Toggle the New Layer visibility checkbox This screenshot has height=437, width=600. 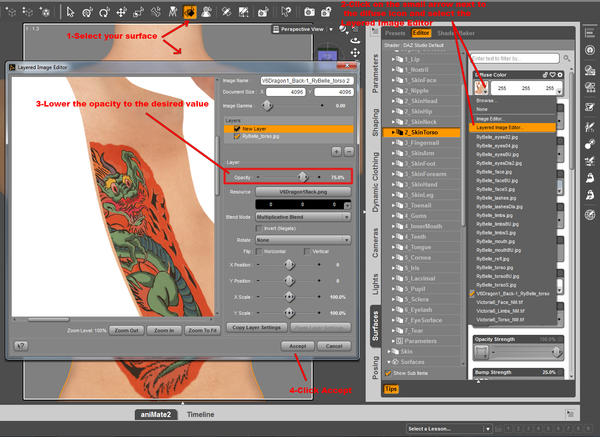[237, 129]
